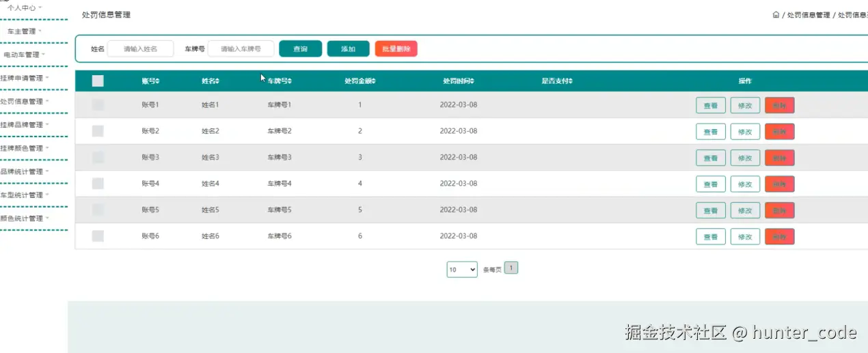The width and height of the screenshot is (868, 353).
Task: Sort the table by 处罚金额 column
Action: click(360, 81)
